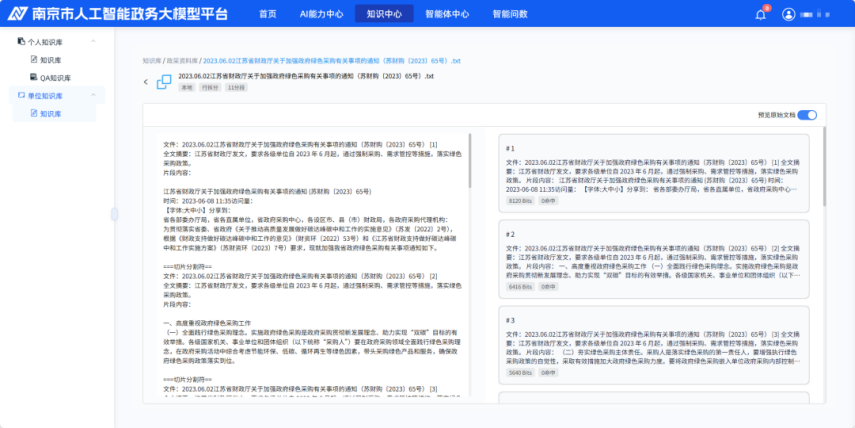855x428 pixels.
Task: Click the 个人知识库 folder icon
Action: [x=22, y=42]
